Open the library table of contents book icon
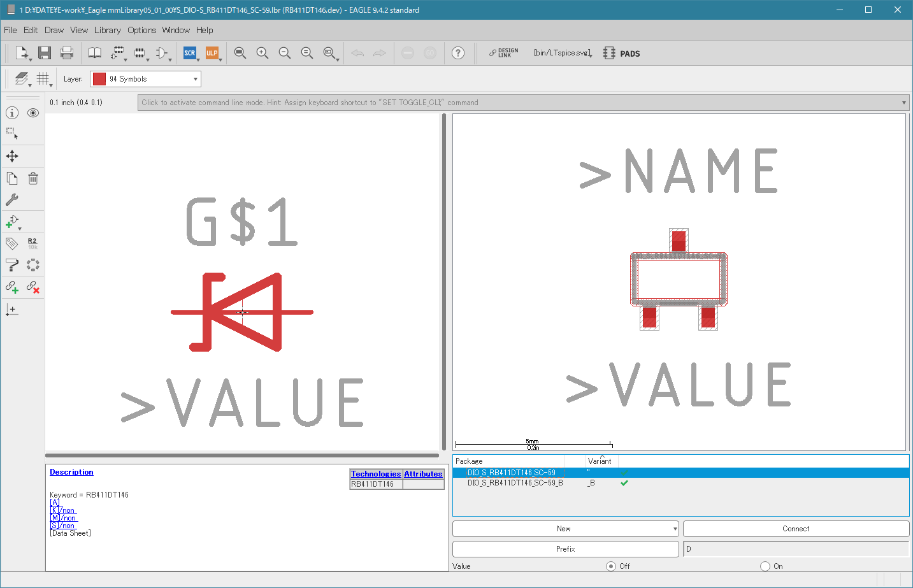 coord(94,53)
